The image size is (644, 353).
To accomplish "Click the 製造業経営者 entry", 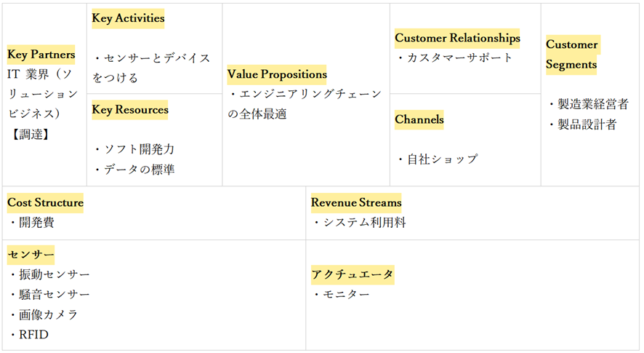I will [592, 104].
